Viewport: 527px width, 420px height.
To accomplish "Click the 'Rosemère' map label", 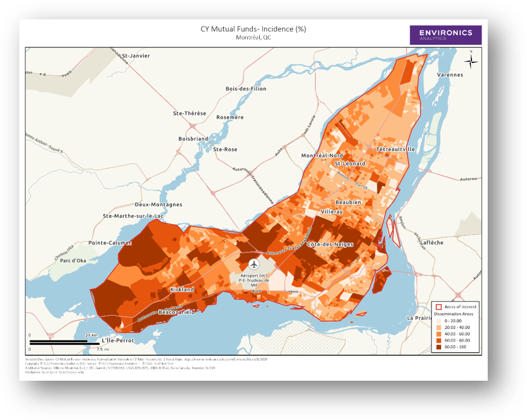I will (x=230, y=117).
